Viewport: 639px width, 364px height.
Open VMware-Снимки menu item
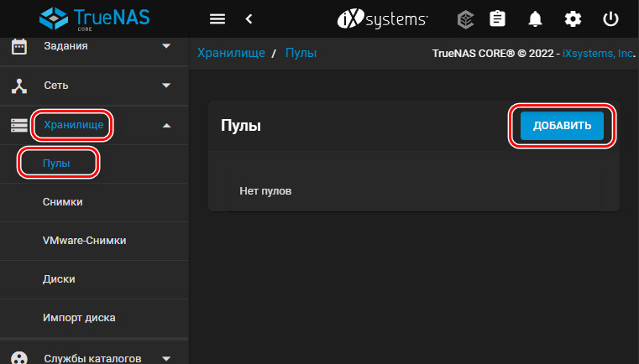[84, 241]
